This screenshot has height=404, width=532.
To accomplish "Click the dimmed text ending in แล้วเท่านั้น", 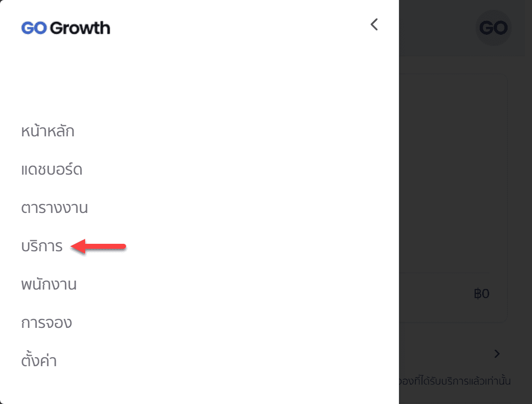I will [454, 382].
